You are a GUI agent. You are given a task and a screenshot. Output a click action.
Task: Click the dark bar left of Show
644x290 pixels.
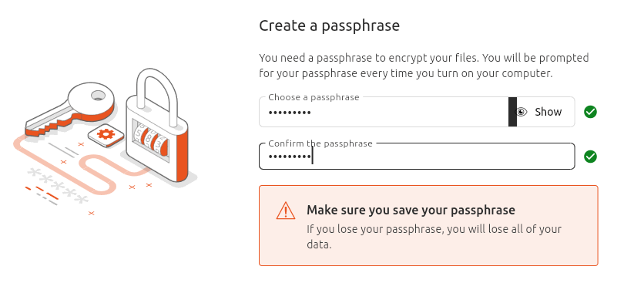point(512,112)
